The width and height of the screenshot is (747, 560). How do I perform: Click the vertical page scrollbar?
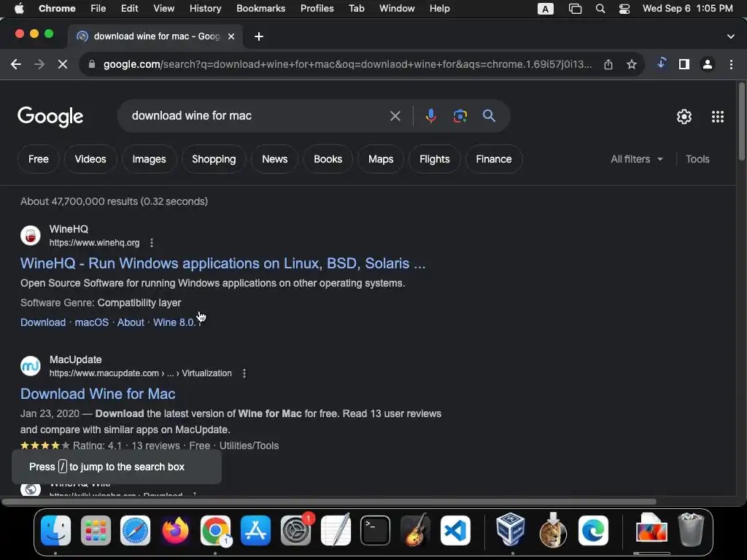(x=741, y=122)
